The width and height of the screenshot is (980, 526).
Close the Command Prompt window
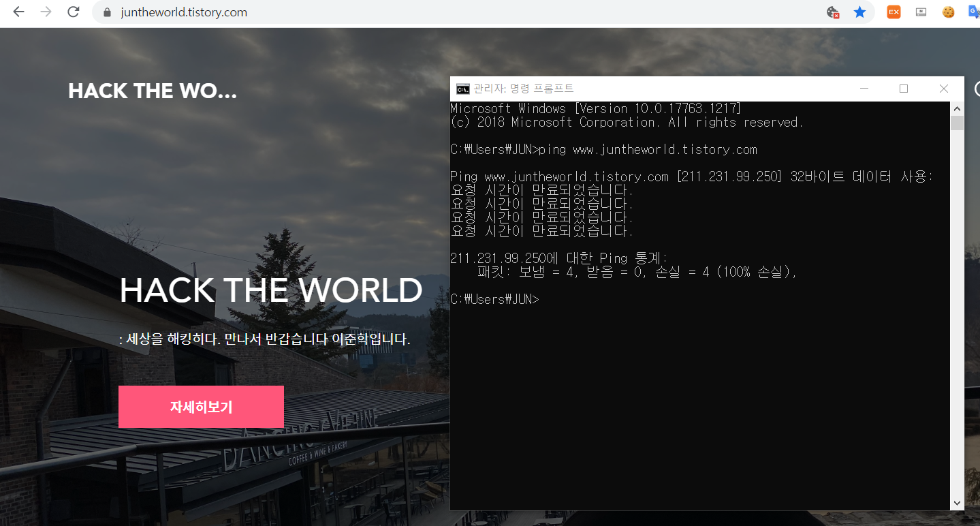point(944,89)
